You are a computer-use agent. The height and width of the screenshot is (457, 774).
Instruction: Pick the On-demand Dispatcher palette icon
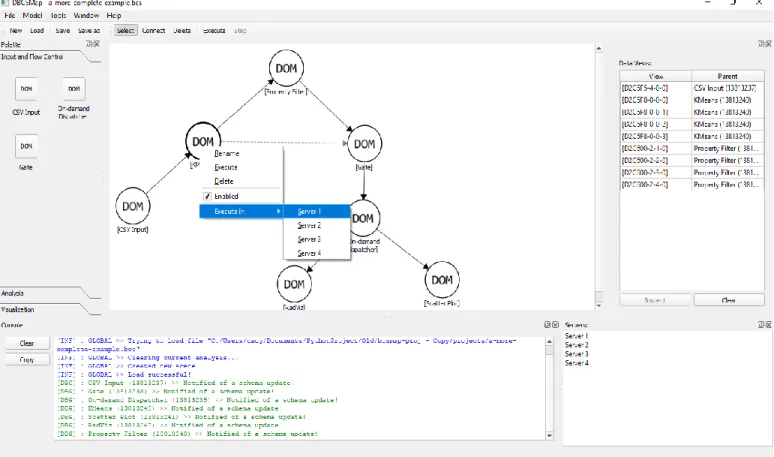click(x=74, y=89)
